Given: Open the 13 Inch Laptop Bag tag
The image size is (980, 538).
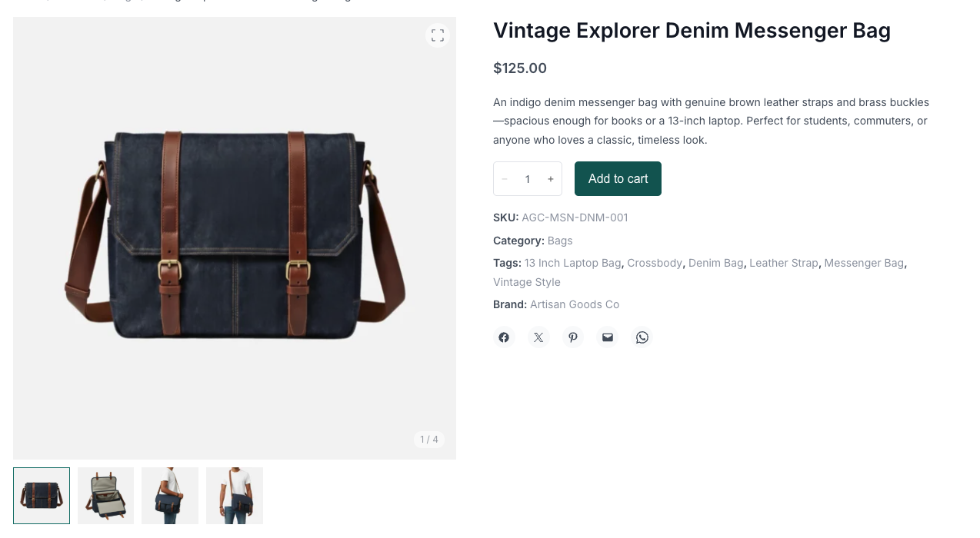Looking at the screenshot, I should pos(572,263).
